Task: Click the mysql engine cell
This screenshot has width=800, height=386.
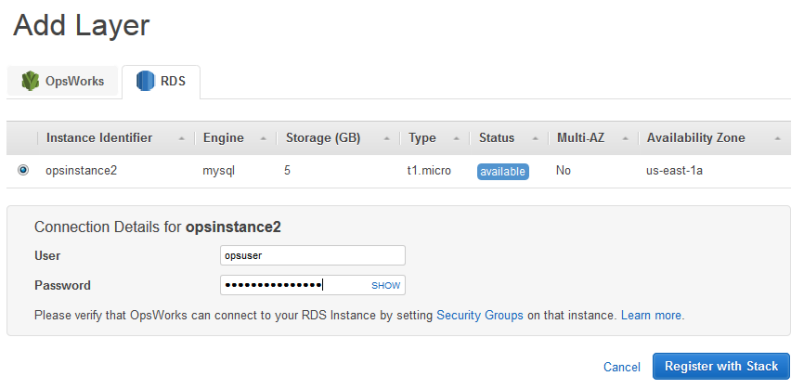Action: [x=220, y=171]
